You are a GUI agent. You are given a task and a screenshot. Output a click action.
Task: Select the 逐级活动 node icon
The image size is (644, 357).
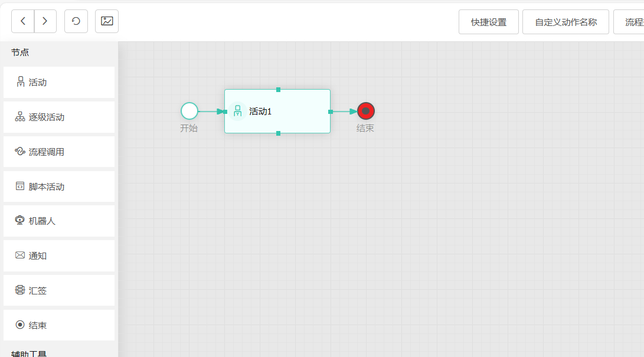[x=20, y=116]
